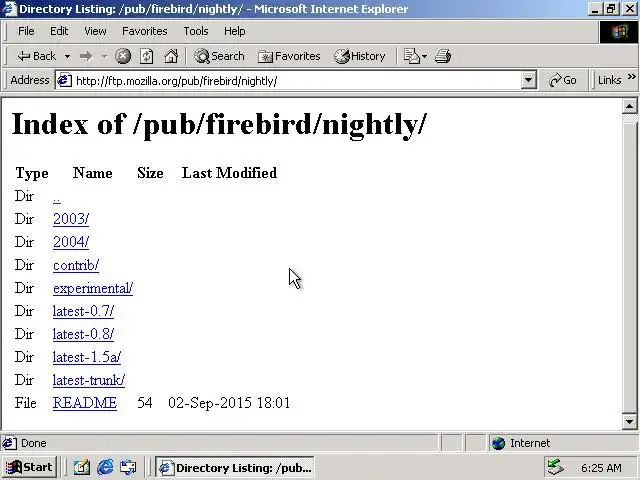Open the View menu
Screen dimensions: 640x480
click(x=95, y=31)
